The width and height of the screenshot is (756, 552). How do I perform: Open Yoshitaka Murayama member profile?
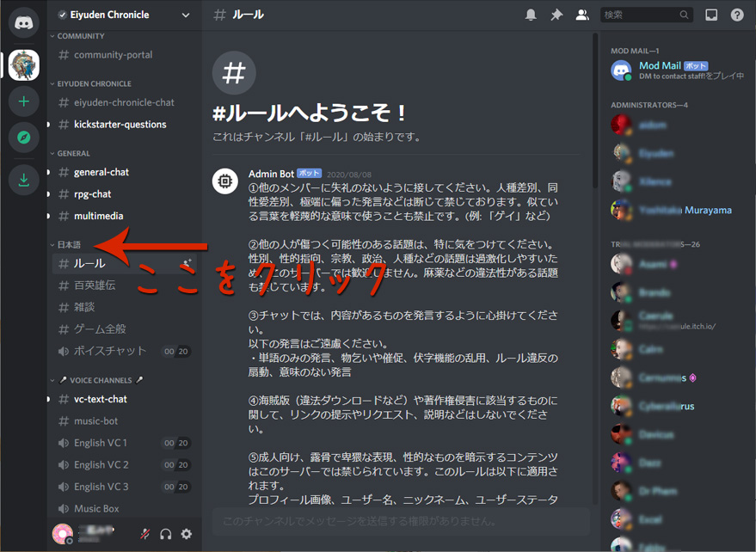click(x=677, y=210)
